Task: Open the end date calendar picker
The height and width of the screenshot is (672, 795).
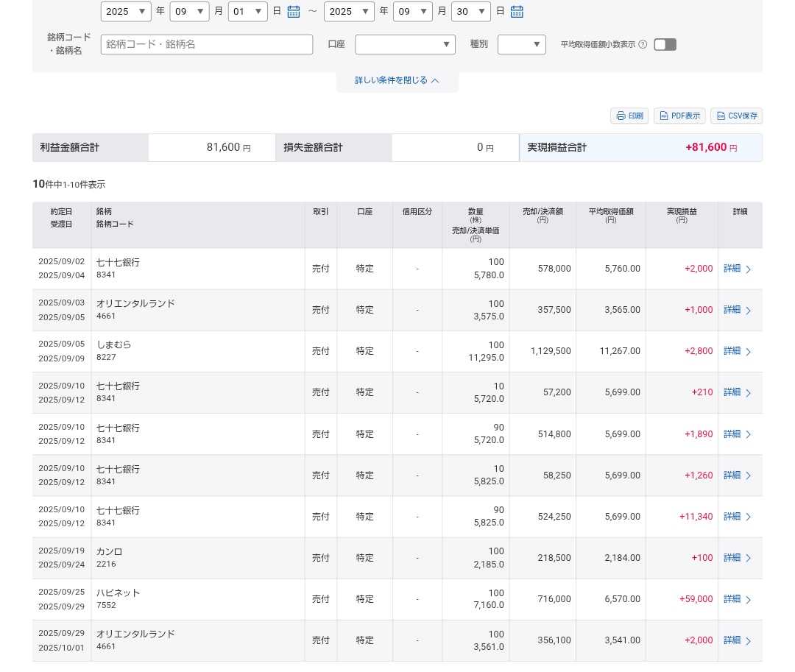Action: click(517, 12)
